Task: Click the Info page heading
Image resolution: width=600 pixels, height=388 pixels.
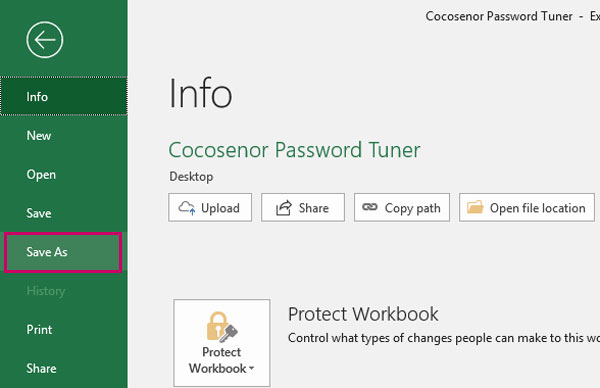Action: [201, 93]
